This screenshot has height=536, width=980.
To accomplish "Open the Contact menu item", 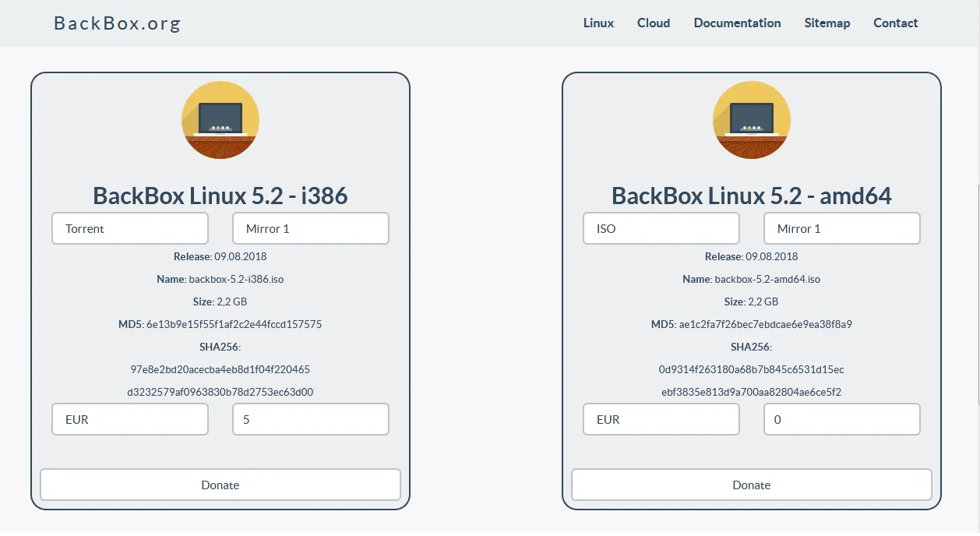I will click(x=896, y=23).
